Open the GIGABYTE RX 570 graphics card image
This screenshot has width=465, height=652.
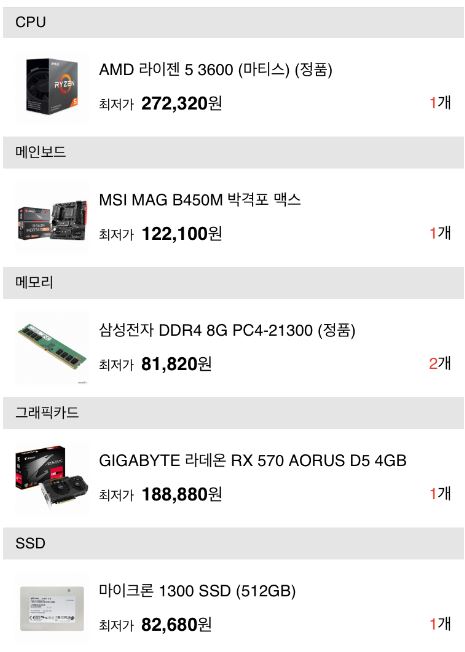coord(52,478)
